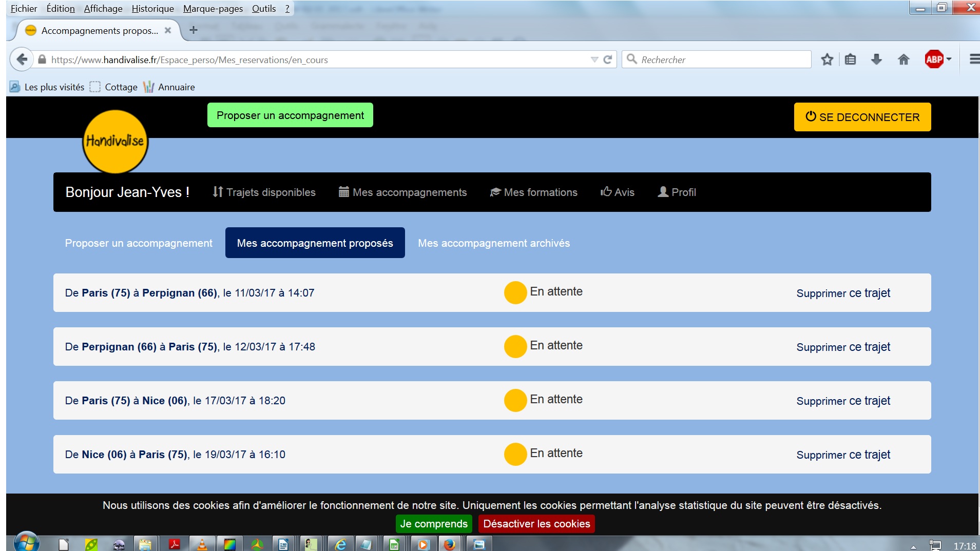This screenshot has width=980, height=551.
Task: Click the yellow status dot for Nice–Paris
Action: click(515, 454)
